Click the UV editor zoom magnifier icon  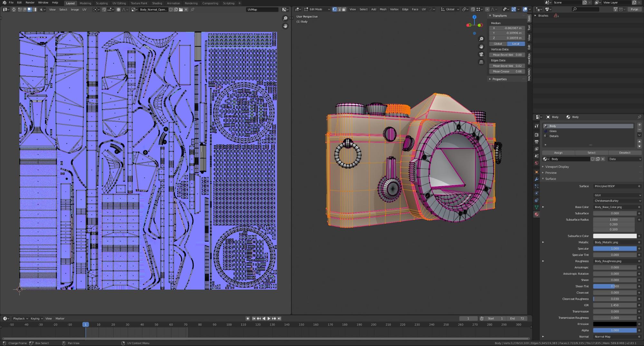(285, 18)
